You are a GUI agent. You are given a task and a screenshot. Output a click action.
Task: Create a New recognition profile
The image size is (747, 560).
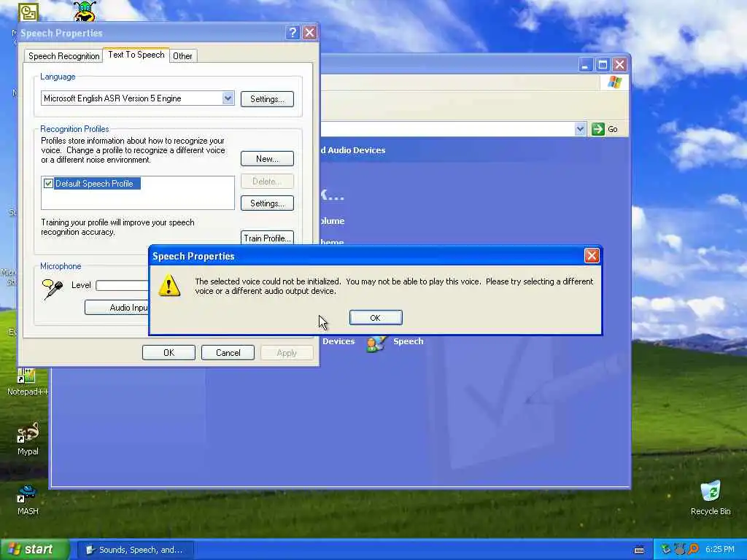(267, 158)
